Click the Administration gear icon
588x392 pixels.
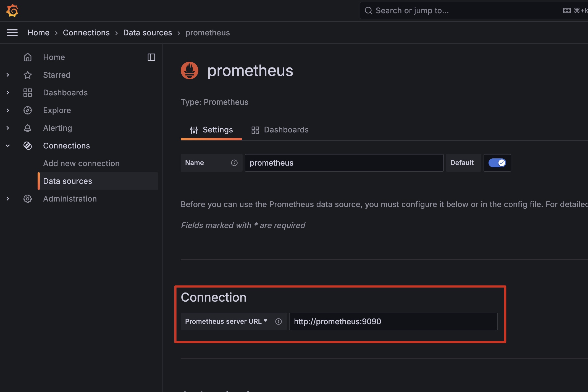click(28, 199)
